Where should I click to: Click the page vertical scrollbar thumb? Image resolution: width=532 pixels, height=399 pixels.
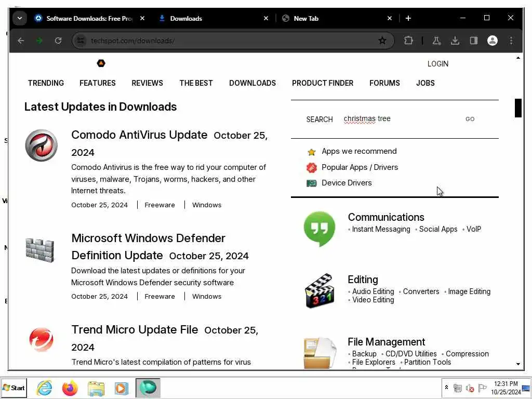pos(518,108)
